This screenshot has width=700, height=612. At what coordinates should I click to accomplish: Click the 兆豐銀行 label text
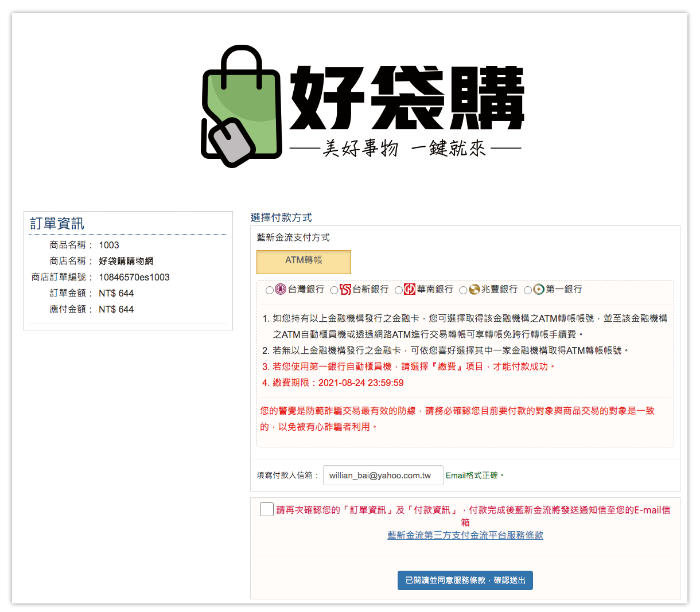click(x=499, y=290)
